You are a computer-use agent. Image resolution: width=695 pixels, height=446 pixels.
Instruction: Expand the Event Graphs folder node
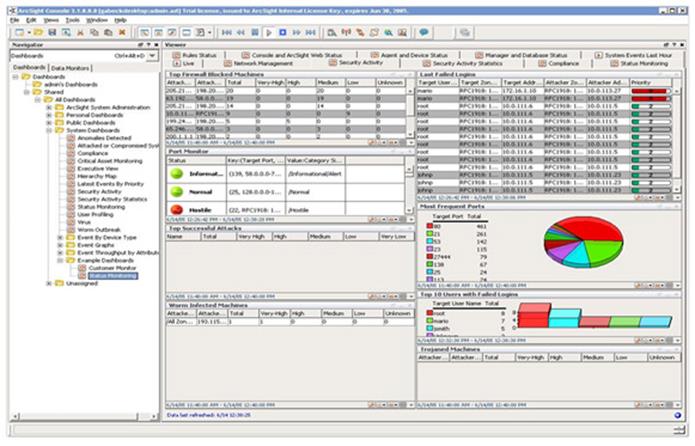pyautogui.click(x=58, y=246)
